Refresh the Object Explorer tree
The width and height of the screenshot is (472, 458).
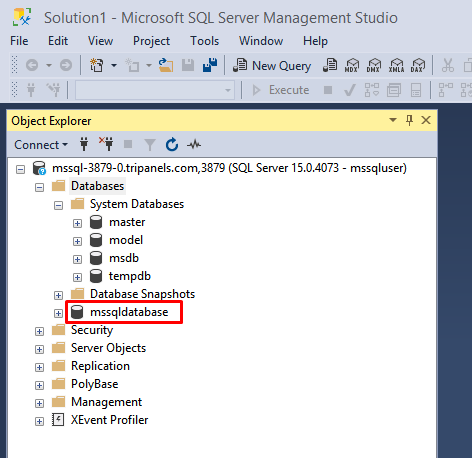172,145
